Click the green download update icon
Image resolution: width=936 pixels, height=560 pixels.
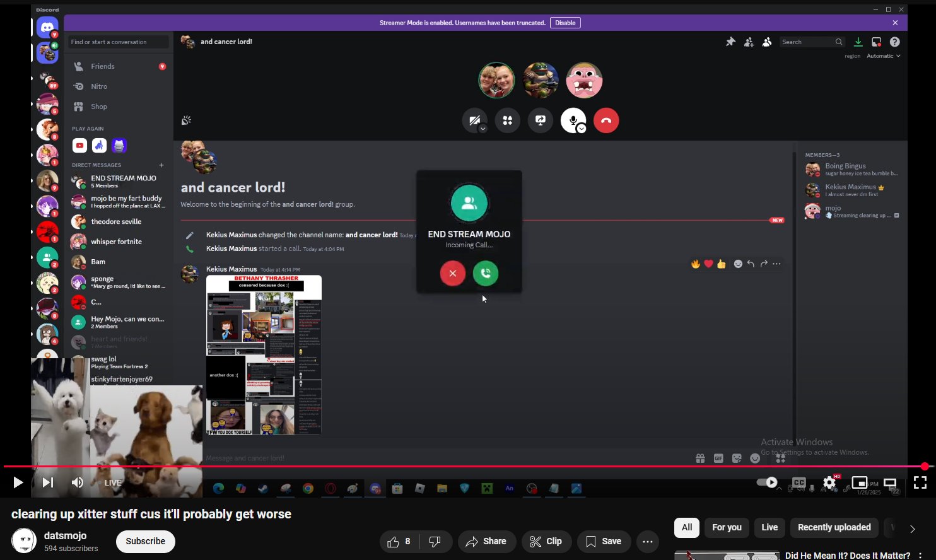[858, 42]
